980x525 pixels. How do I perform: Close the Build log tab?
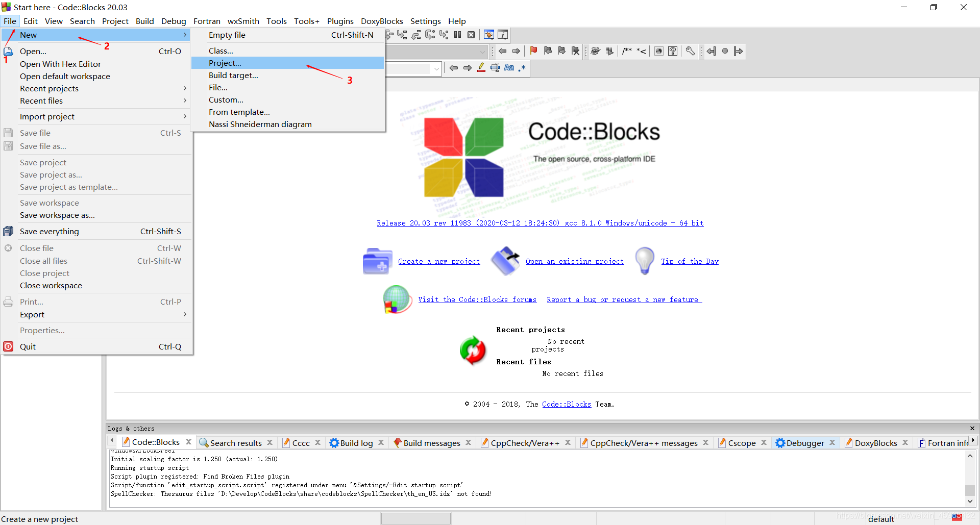click(381, 442)
